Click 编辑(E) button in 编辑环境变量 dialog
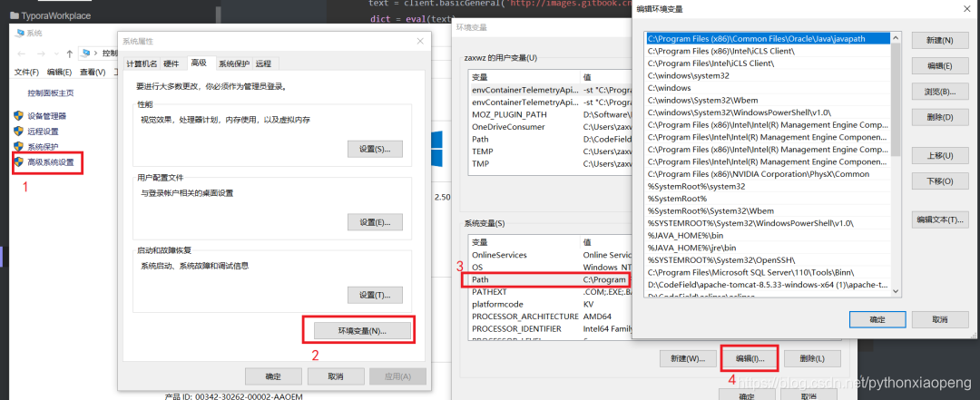 coord(939,65)
